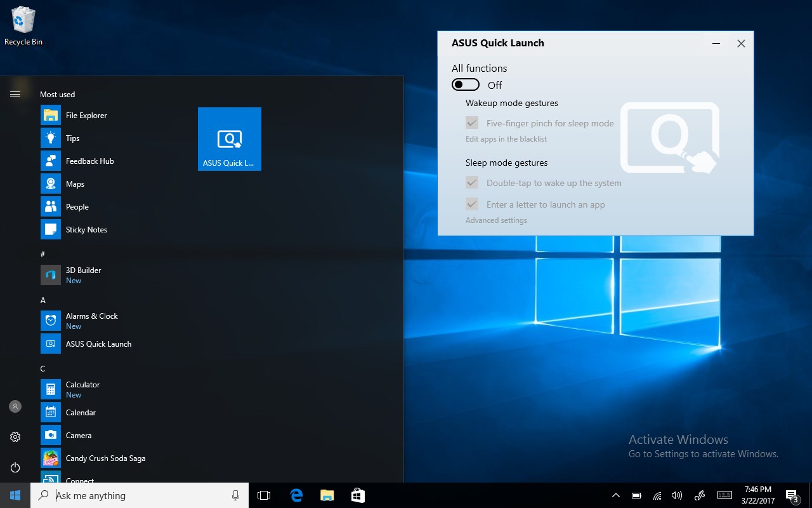Expand the Start menu hamburger navigation
This screenshot has width=812, height=508.
pos(15,93)
